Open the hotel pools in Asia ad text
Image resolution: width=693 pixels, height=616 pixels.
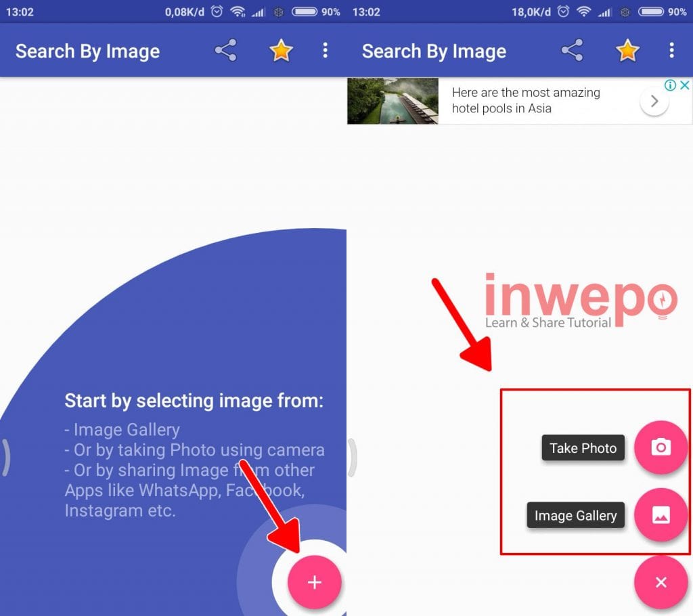tap(526, 100)
